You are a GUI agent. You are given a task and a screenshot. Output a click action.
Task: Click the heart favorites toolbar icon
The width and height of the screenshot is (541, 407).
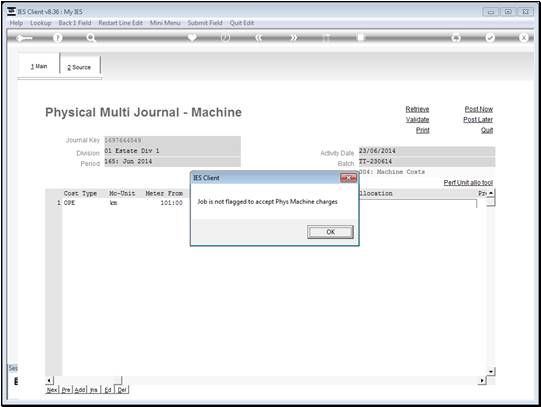[192, 37]
